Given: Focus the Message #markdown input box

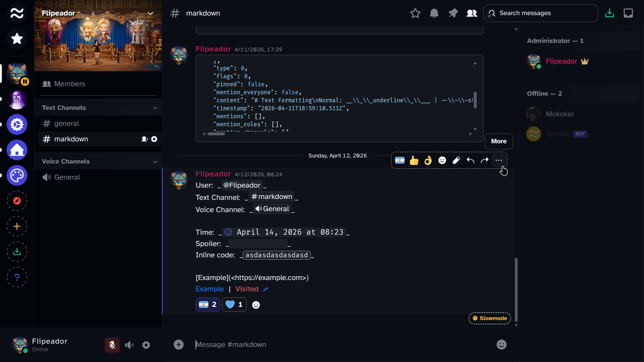Looking at the screenshot, I should point(344,345).
